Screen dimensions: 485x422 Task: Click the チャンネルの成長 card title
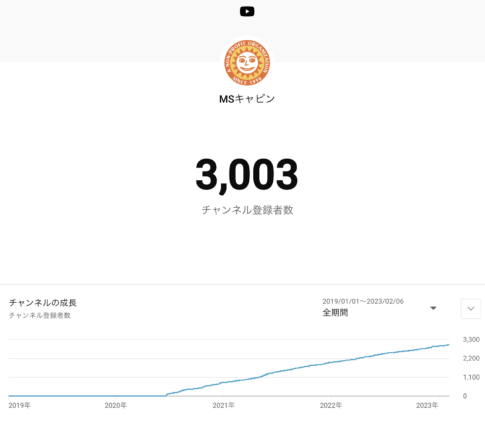click(43, 303)
